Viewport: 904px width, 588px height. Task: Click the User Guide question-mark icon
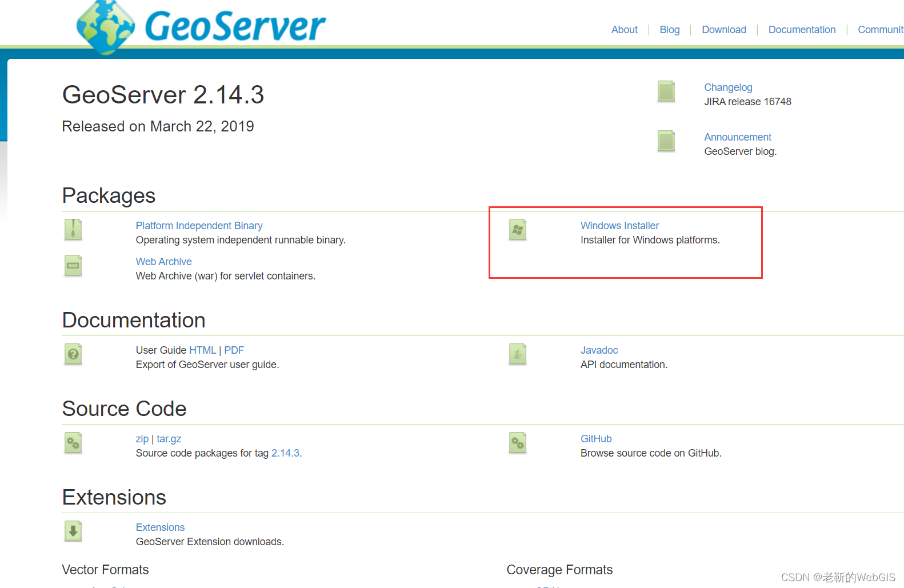tap(73, 354)
